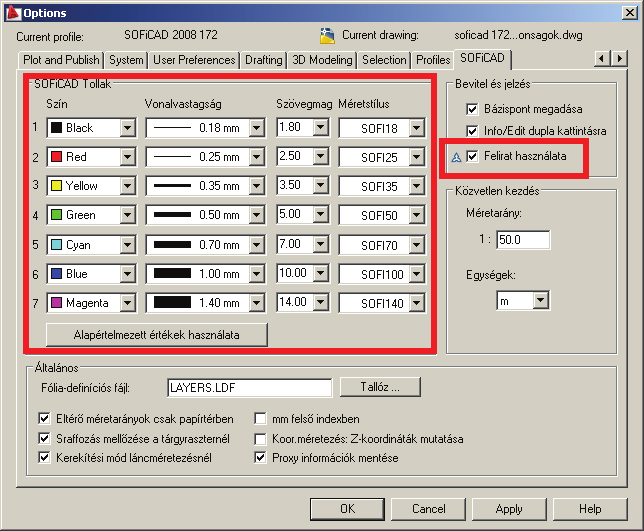644x531 pixels.
Task: Click the SOFI35 dimension style value
Action: (379, 187)
